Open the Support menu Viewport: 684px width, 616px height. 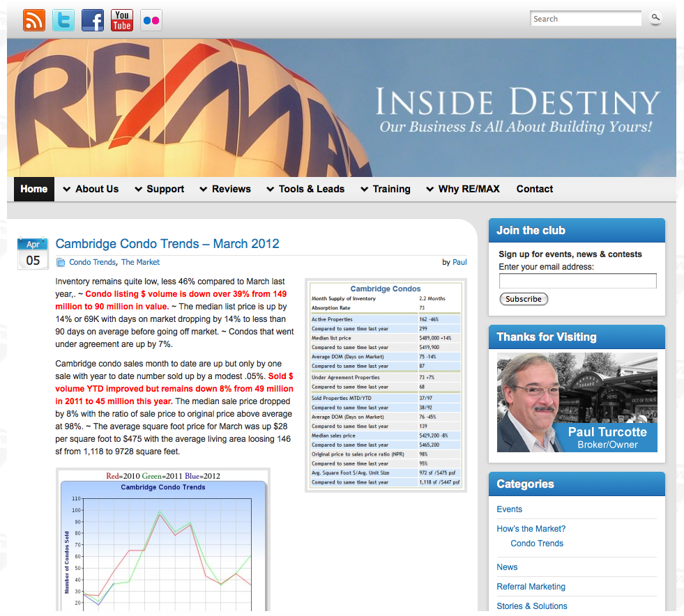click(165, 189)
